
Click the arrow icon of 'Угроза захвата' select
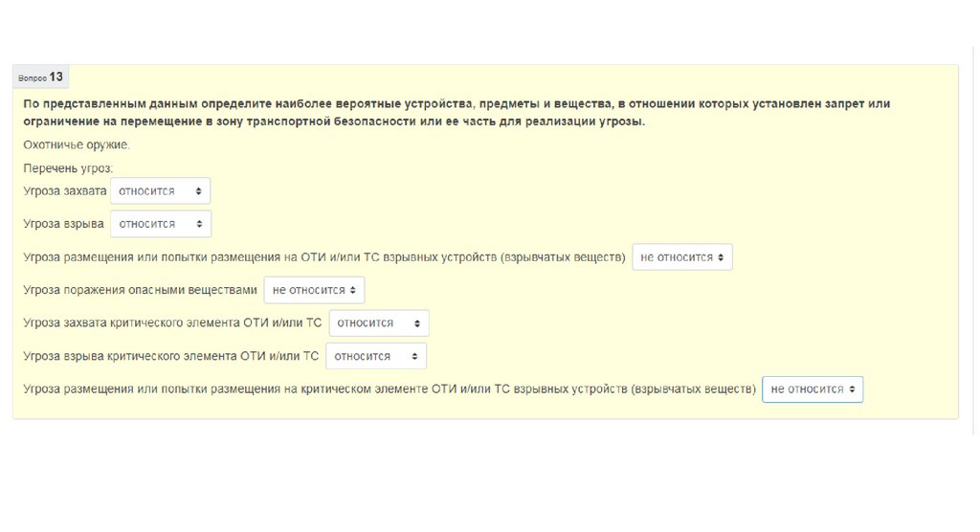click(198, 191)
